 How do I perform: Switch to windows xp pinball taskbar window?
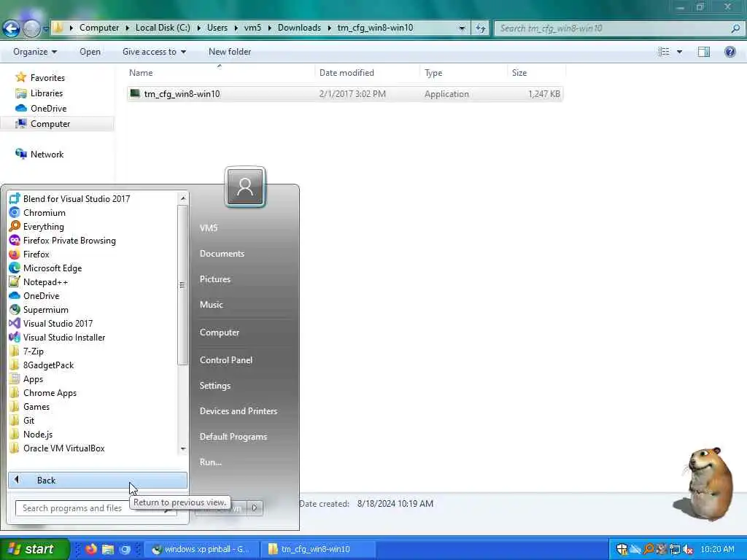click(201, 549)
